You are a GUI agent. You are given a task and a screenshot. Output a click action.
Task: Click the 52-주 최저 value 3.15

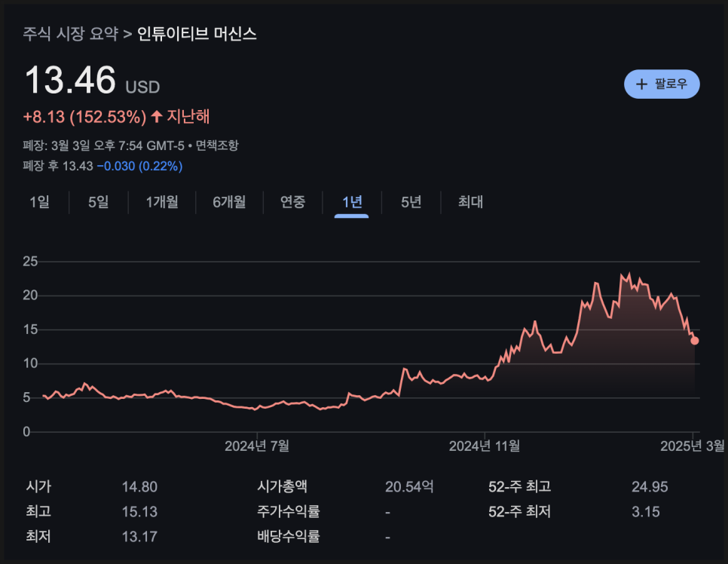point(645,512)
